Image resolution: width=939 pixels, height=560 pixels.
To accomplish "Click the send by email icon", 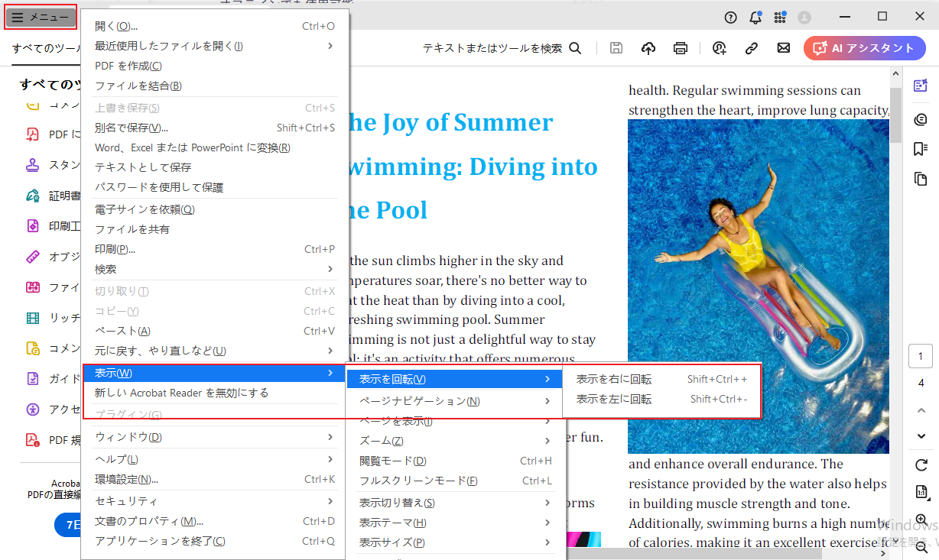I will coord(784,48).
